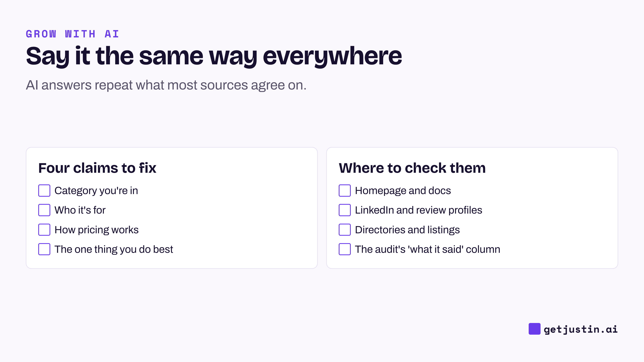Click the 'How pricing works' text
Image resolution: width=644 pixels, height=362 pixels.
[x=97, y=230]
